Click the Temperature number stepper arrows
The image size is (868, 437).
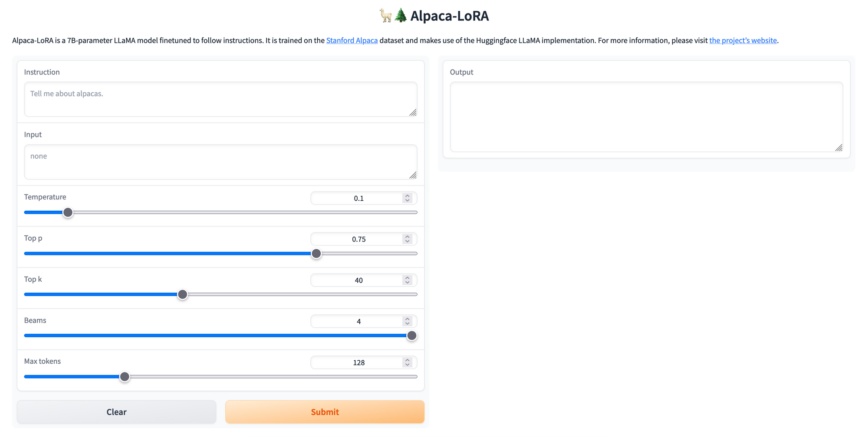point(407,198)
